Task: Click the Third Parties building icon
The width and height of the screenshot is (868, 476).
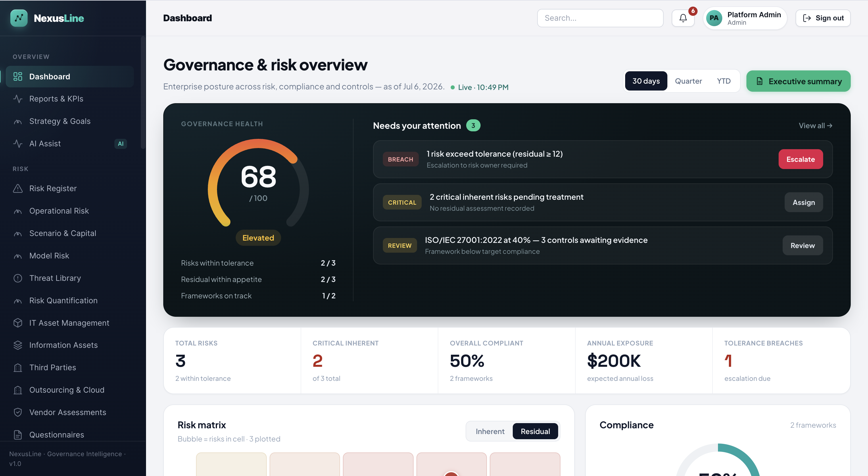Action: 18,368
